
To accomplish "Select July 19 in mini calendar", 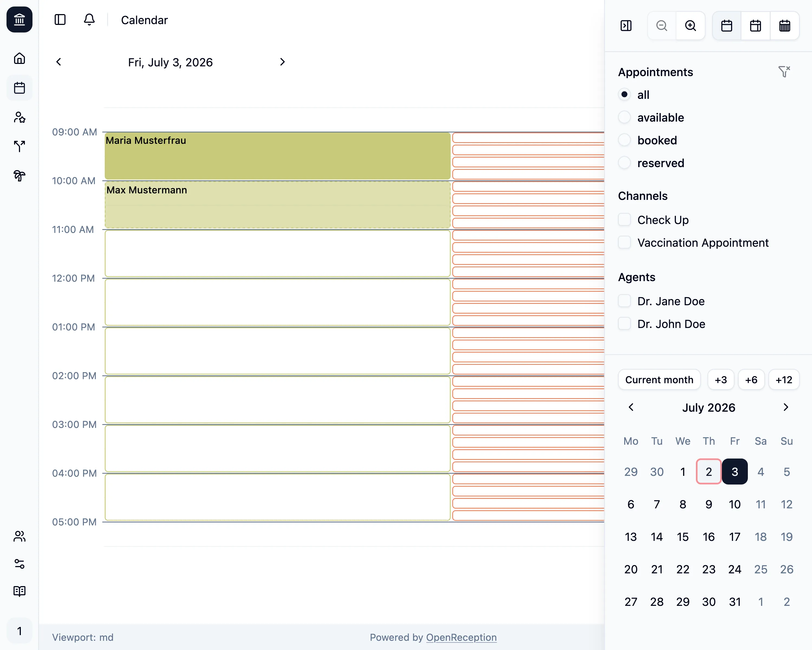I will pos(786,537).
